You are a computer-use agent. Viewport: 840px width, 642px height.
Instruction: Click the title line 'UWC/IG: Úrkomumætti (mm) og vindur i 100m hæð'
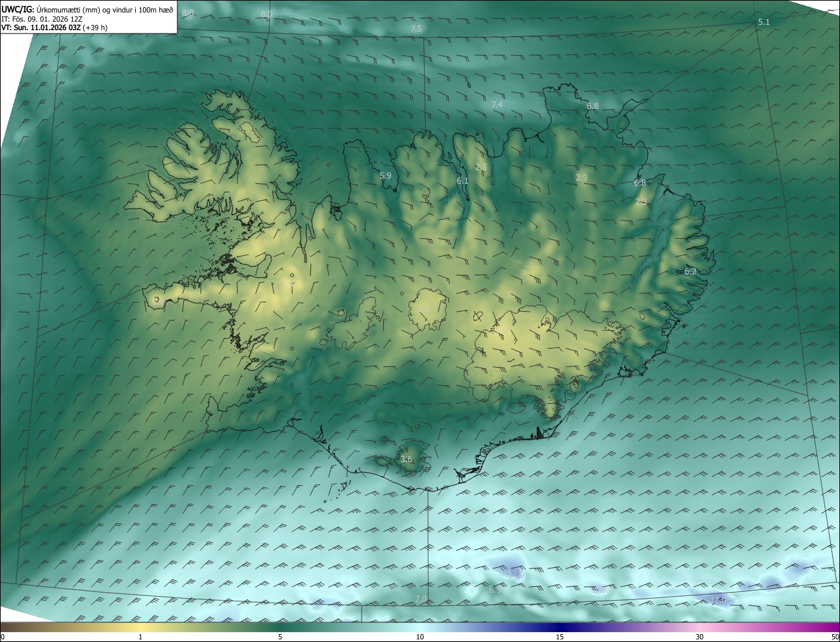87,9
